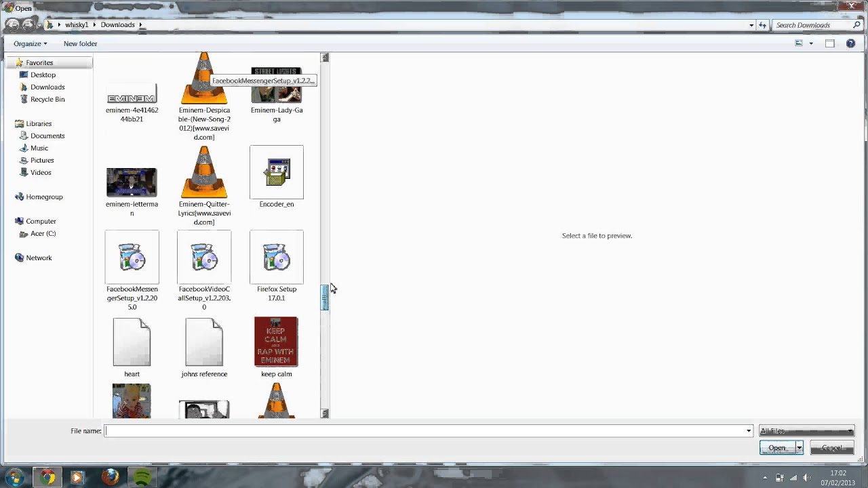The image size is (868, 488).
Task: Go back using the Back arrow button
Action: point(12,25)
